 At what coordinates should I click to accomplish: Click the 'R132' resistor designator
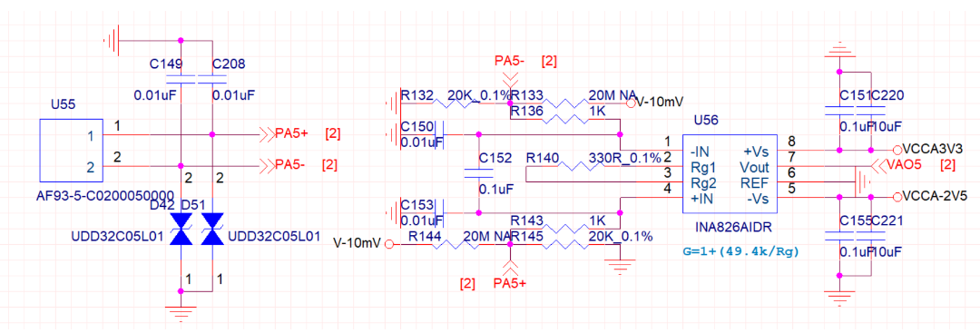(416, 95)
